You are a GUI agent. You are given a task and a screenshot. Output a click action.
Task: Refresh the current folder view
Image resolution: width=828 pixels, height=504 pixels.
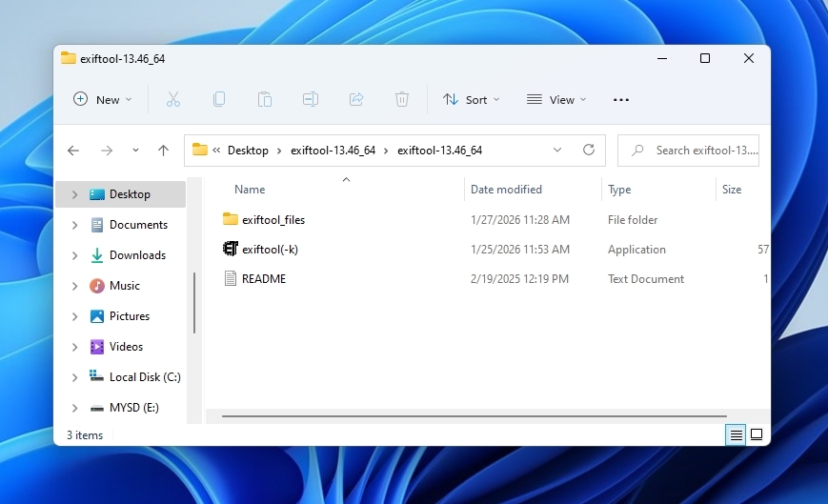click(589, 150)
